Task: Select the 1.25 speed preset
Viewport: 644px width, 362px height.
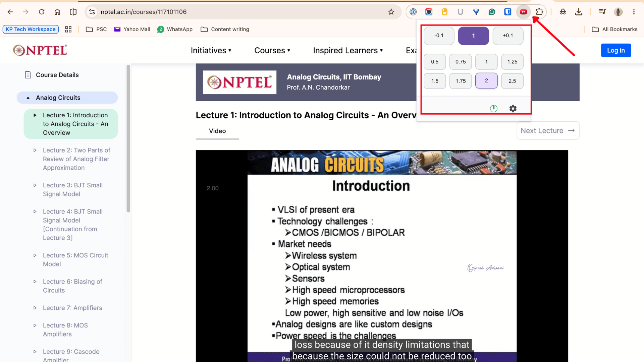Action: (512, 62)
